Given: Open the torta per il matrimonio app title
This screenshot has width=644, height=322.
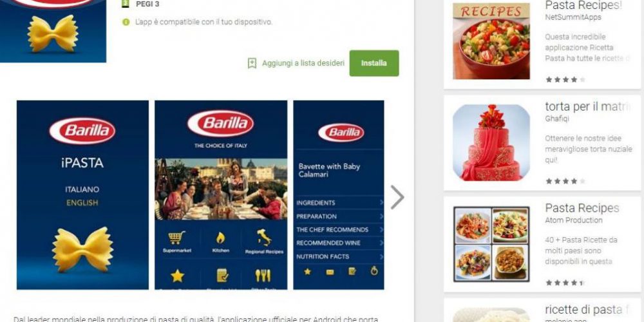Looking at the screenshot, I should 587,107.
